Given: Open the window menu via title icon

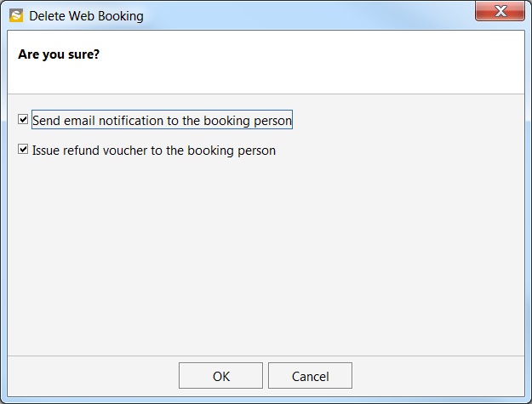Looking at the screenshot, I should point(16,15).
